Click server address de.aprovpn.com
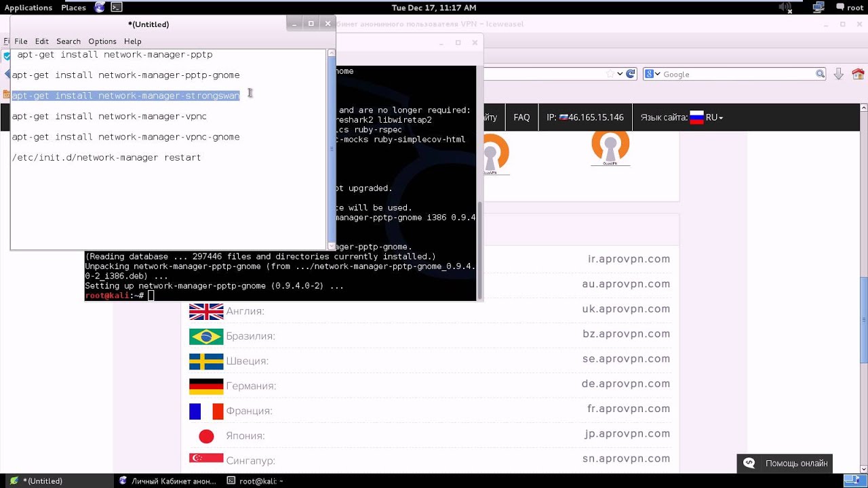Viewport: 868px width, 488px height. click(626, 384)
